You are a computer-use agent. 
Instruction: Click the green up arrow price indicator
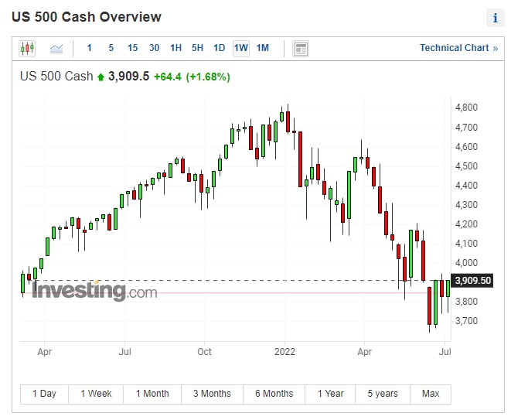pos(100,77)
